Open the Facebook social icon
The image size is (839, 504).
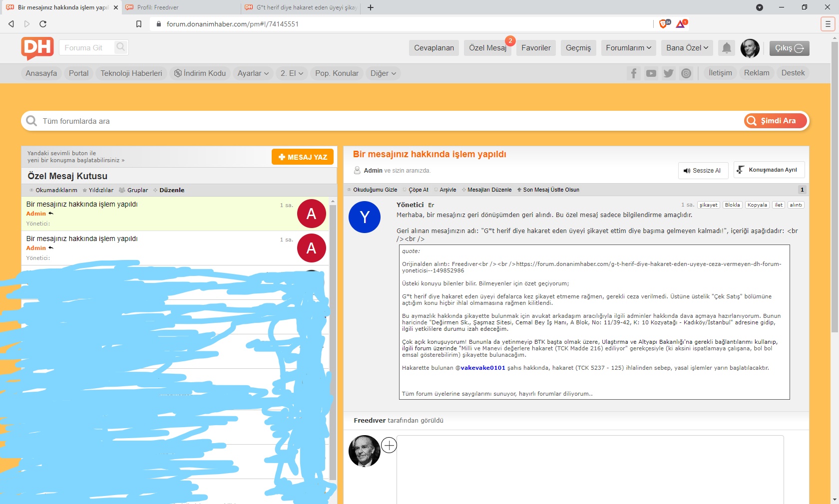633,73
